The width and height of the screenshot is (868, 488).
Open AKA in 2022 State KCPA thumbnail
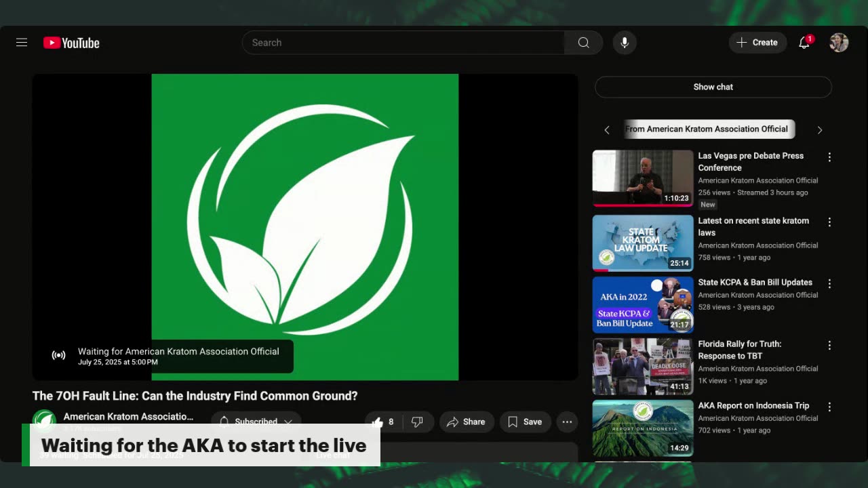(x=643, y=305)
